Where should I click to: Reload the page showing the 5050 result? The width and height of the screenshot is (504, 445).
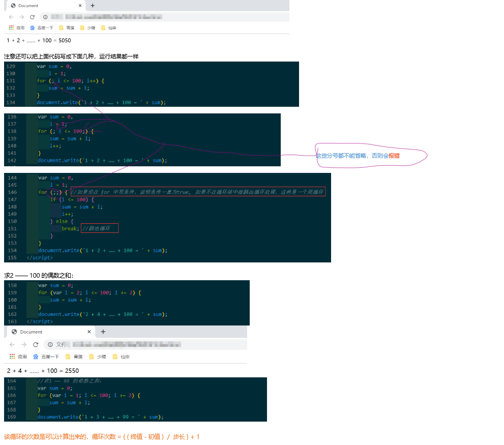click(32, 17)
